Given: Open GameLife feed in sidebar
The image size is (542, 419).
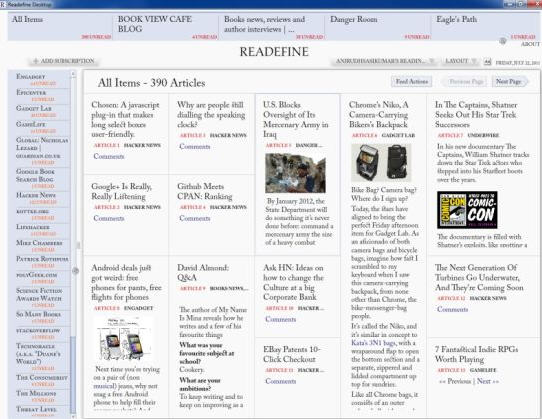Looking at the screenshot, I should click(43, 127).
